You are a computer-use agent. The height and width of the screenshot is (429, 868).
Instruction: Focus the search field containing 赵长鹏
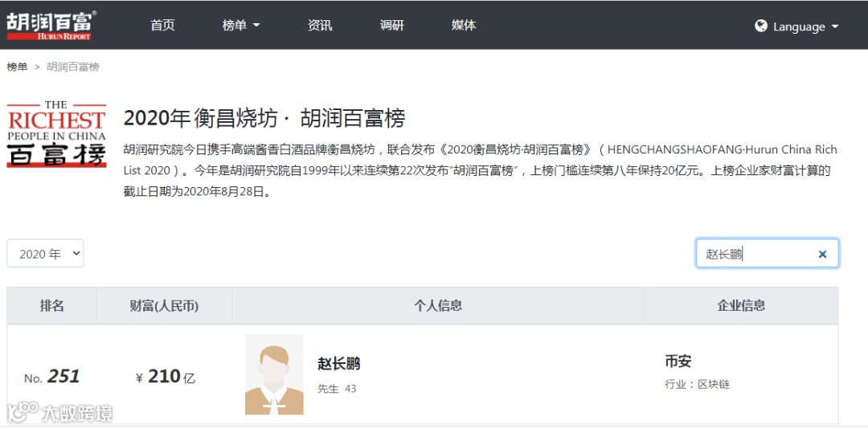767,254
